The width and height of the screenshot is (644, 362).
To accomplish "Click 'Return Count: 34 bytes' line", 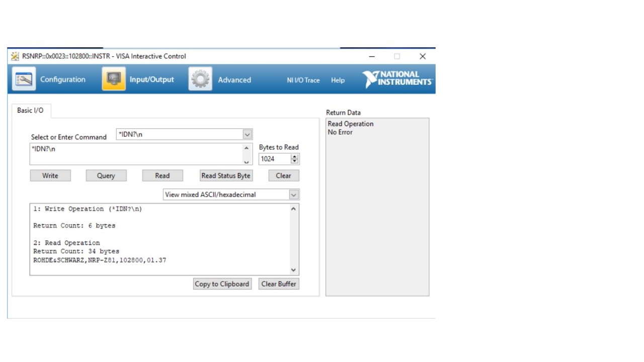I will point(76,251).
